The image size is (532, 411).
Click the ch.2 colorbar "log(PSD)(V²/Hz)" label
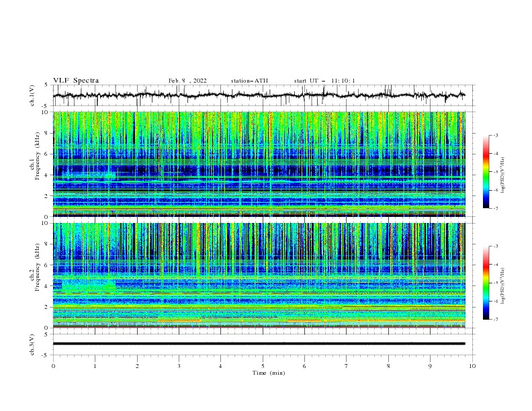pyautogui.click(x=503, y=286)
